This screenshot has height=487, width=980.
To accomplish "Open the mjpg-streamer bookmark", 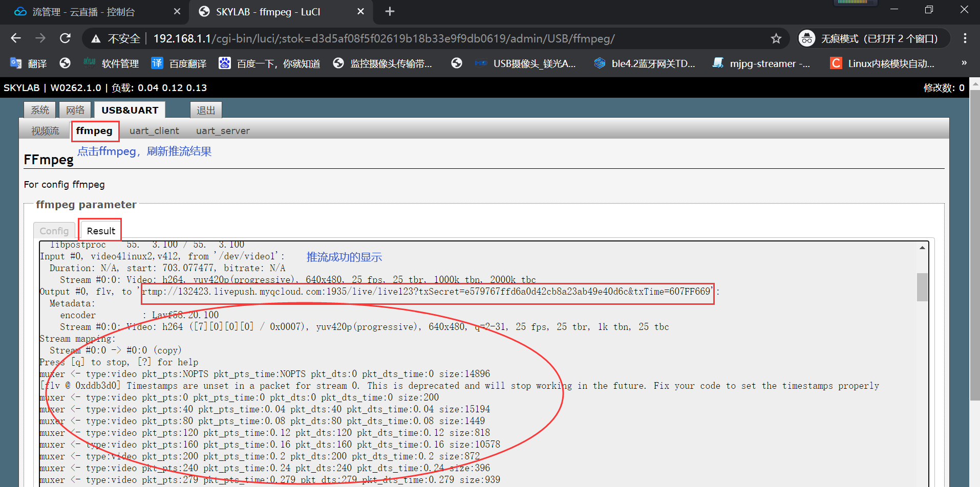I will 761,63.
